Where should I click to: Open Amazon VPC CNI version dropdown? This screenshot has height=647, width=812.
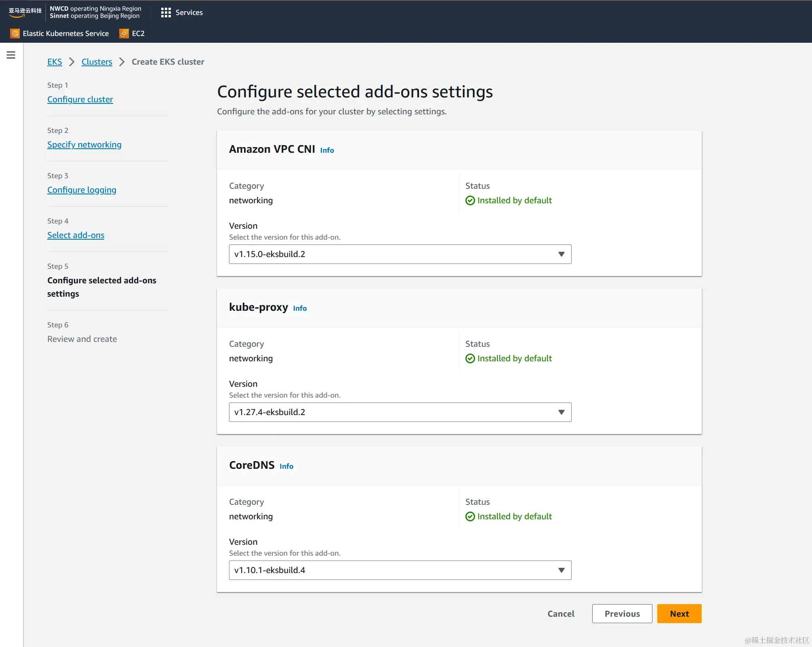[400, 254]
